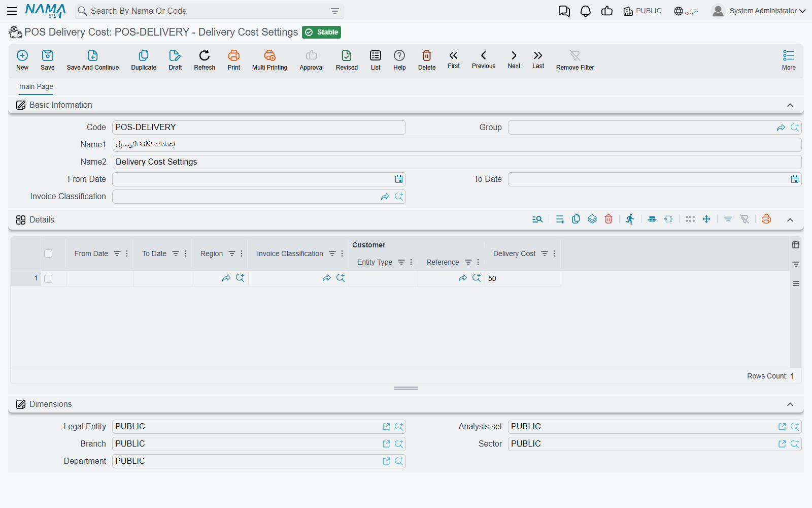Image resolution: width=812 pixels, height=508 pixels.
Task: Refresh the record
Action: point(205,60)
